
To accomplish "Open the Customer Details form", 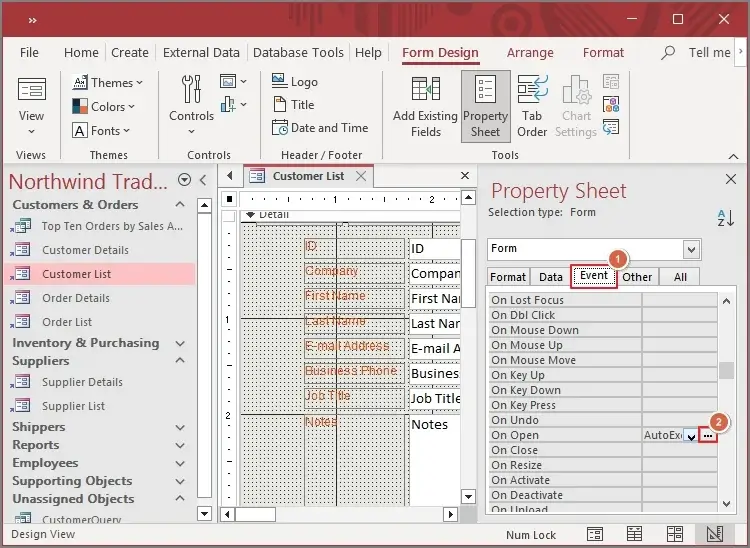I will 85,250.
